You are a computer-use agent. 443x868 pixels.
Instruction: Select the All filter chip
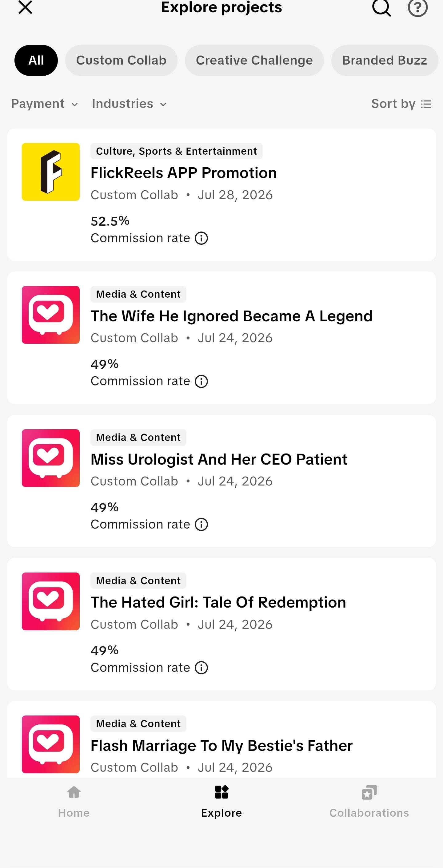pos(36,60)
